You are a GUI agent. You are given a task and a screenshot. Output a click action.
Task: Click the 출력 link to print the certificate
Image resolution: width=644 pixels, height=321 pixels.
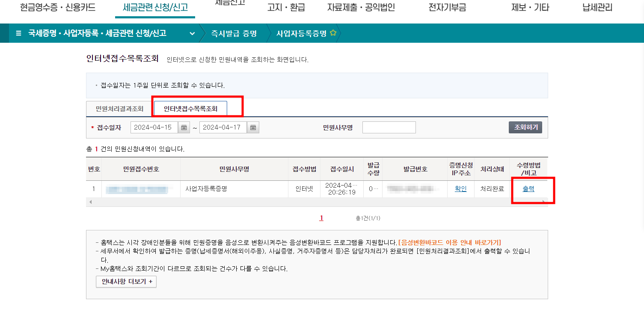coord(528,188)
